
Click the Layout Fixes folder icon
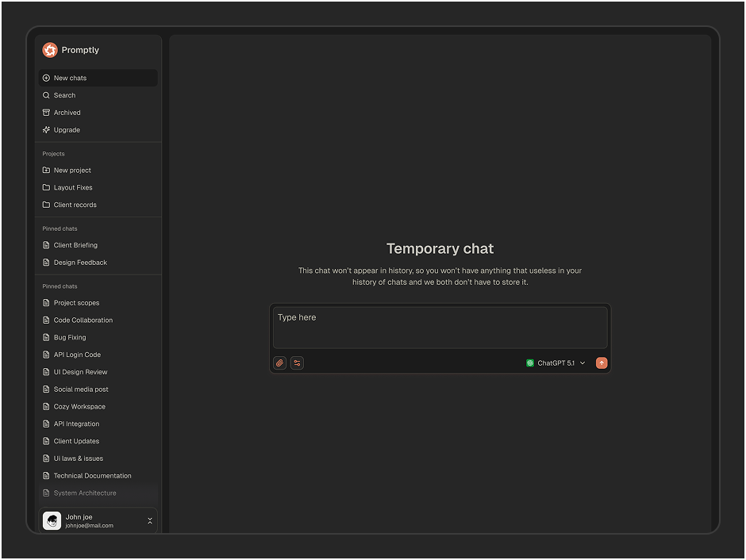coord(46,187)
